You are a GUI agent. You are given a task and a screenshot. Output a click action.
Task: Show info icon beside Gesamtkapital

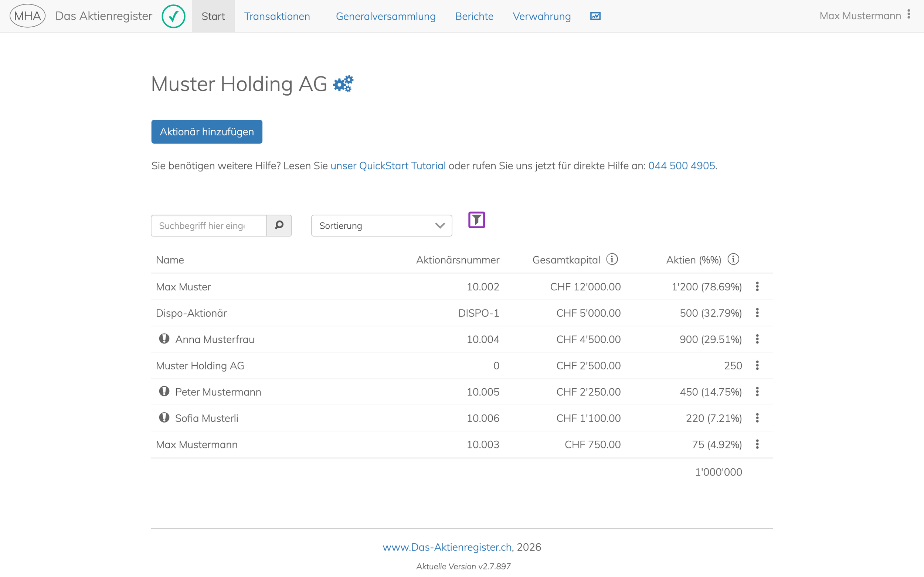612,259
